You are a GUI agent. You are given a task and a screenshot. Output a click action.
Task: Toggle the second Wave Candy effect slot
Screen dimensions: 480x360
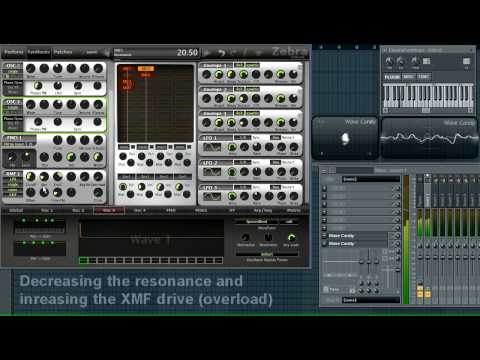324,244
